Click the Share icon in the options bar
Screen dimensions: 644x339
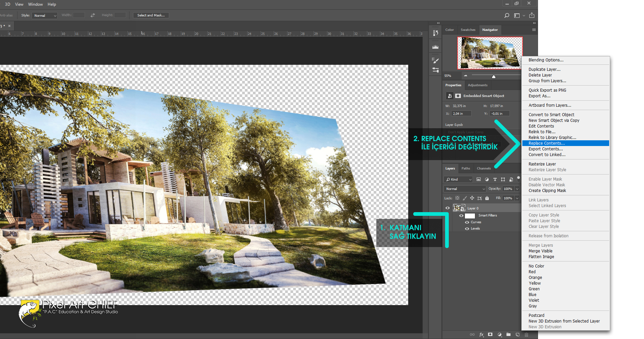pyautogui.click(x=532, y=15)
